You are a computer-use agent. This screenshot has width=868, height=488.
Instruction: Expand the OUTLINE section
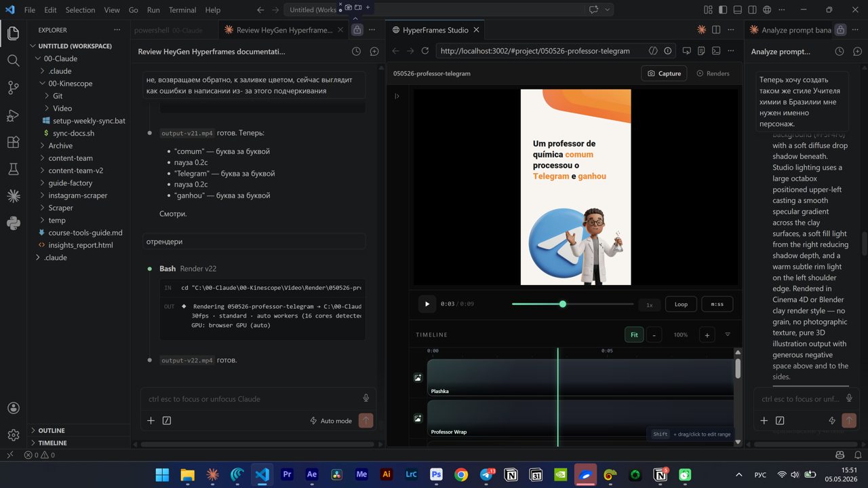pos(52,430)
